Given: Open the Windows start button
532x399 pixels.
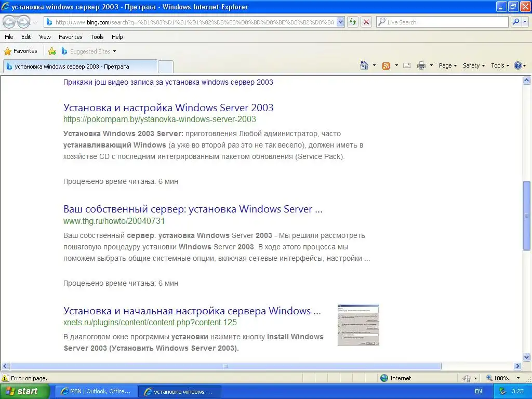Looking at the screenshot, I should point(24,391).
